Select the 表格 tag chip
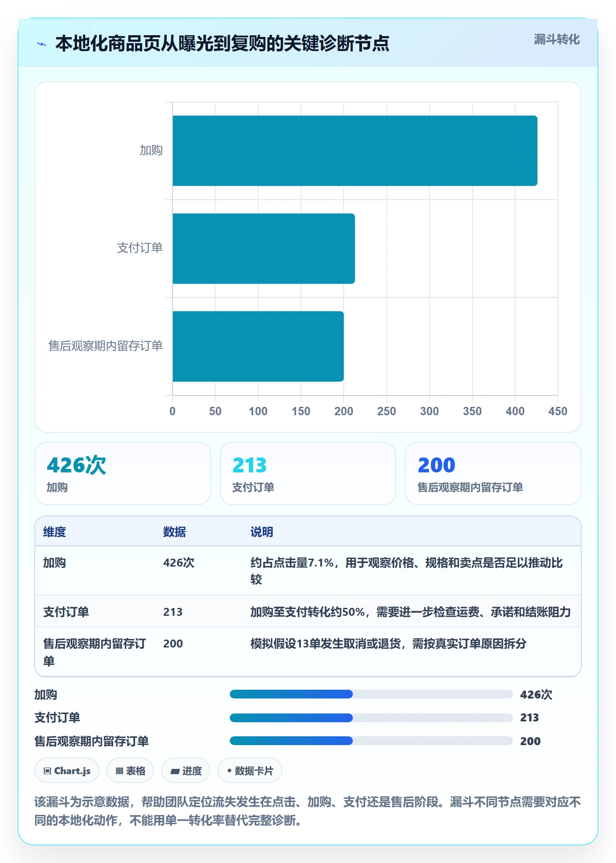The height and width of the screenshot is (863, 616). pos(130,770)
